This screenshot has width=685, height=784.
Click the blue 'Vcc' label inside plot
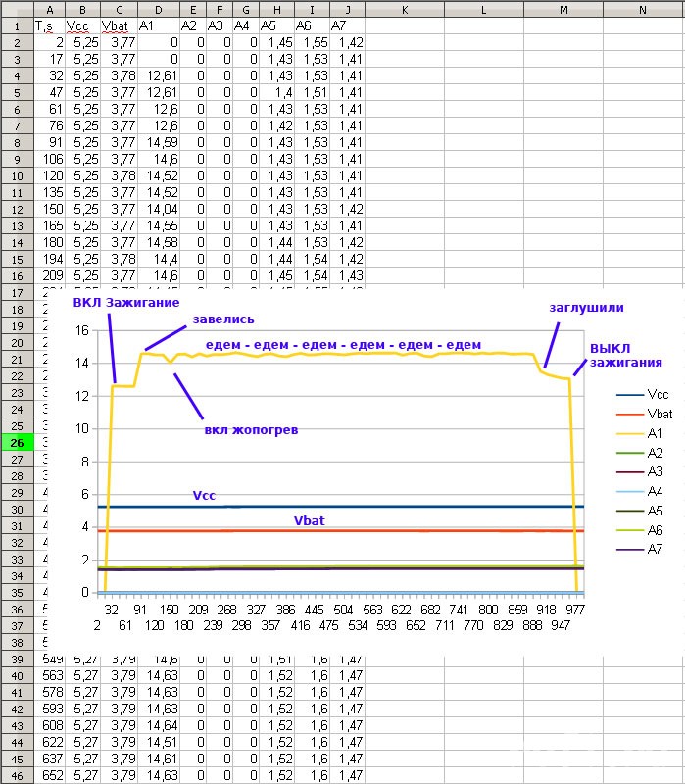coord(204,496)
